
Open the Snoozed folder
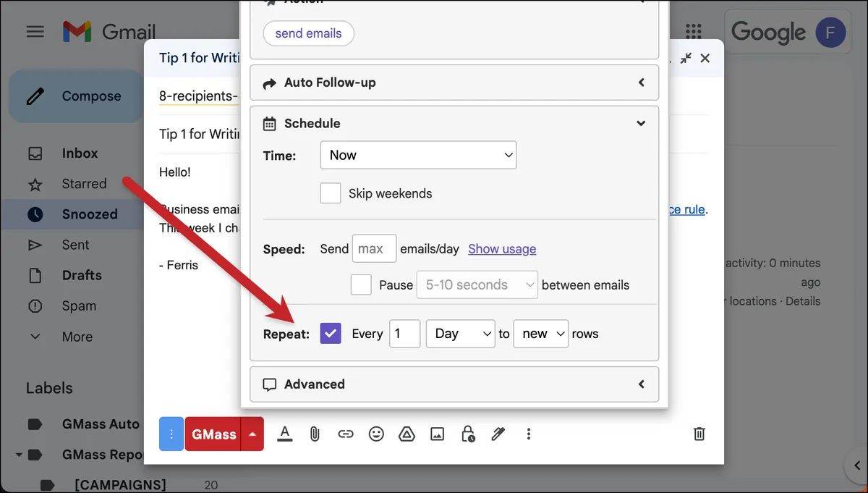tap(90, 214)
